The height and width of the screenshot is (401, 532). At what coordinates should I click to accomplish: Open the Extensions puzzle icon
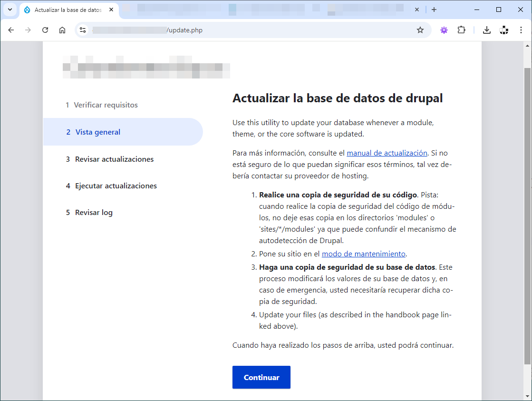coord(462,30)
